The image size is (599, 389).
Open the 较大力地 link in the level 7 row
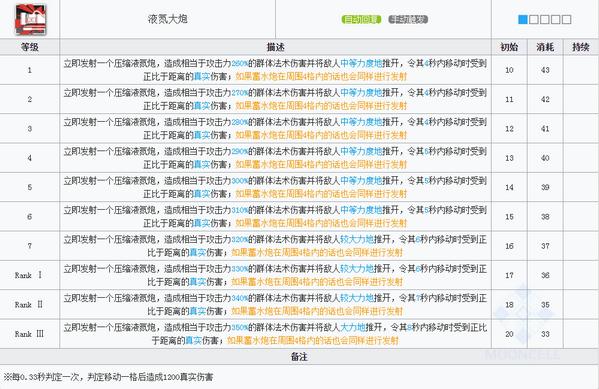[x=357, y=239]
